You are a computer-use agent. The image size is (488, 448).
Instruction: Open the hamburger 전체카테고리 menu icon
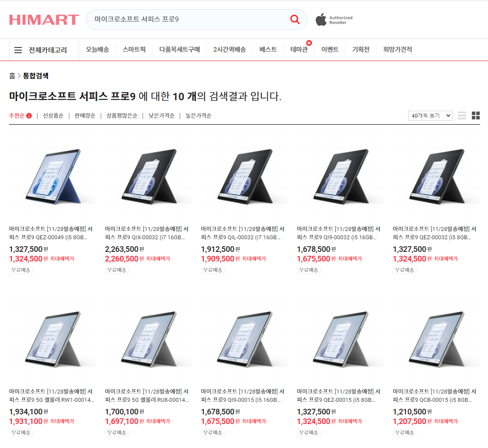point(18,50)
